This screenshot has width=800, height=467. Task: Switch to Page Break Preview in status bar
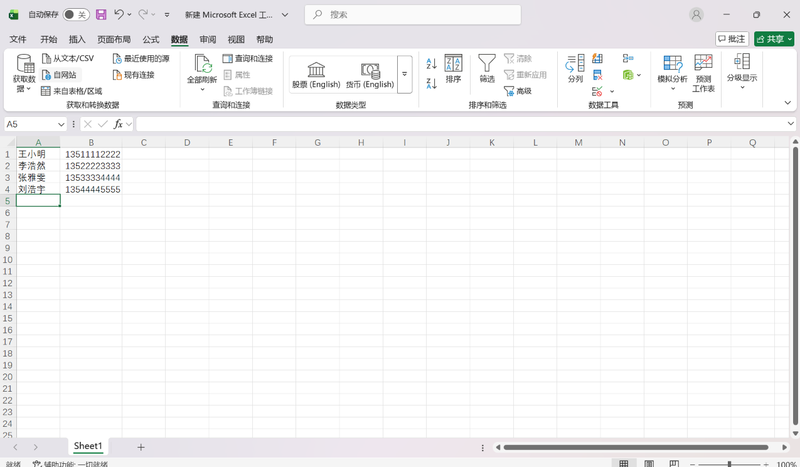tap(674, 463)
